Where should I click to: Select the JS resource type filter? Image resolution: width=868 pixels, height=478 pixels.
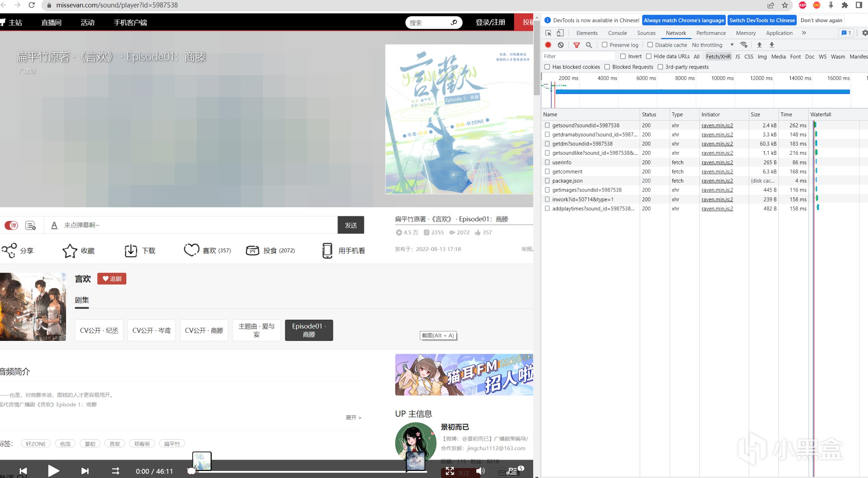point(737,56)
